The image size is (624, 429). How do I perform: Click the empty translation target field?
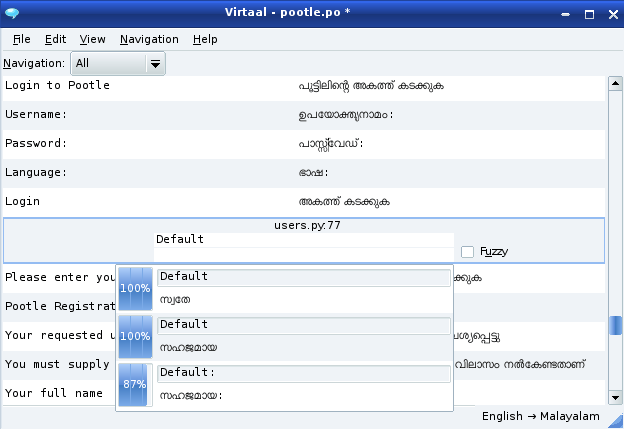(304, 255)
